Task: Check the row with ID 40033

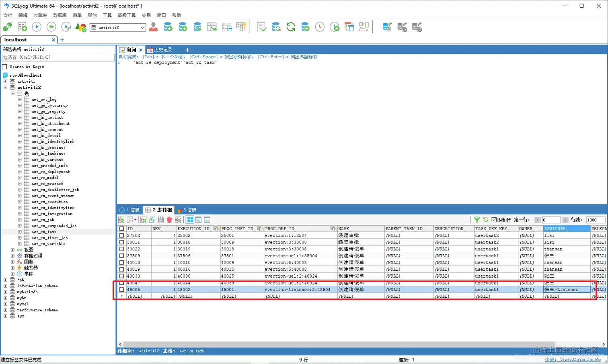Action: tap(121, 276)
